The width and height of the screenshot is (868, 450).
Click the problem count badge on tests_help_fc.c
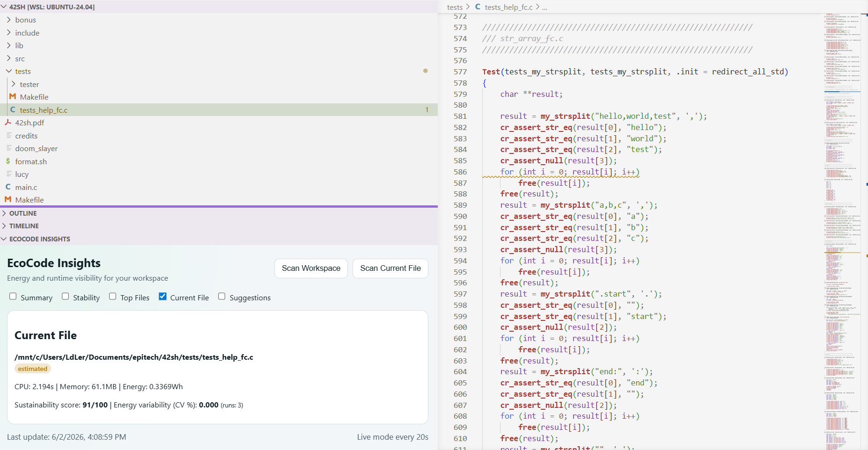(427, 110)
